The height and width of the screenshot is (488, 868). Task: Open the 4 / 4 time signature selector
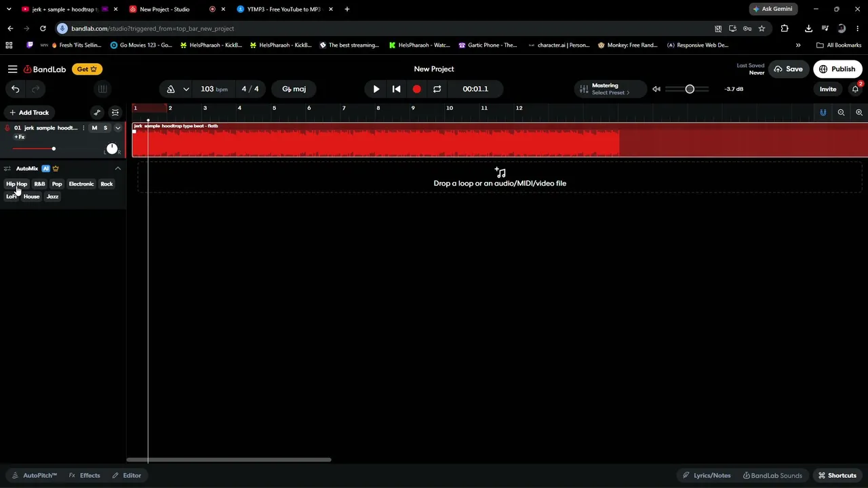point(250,89)
